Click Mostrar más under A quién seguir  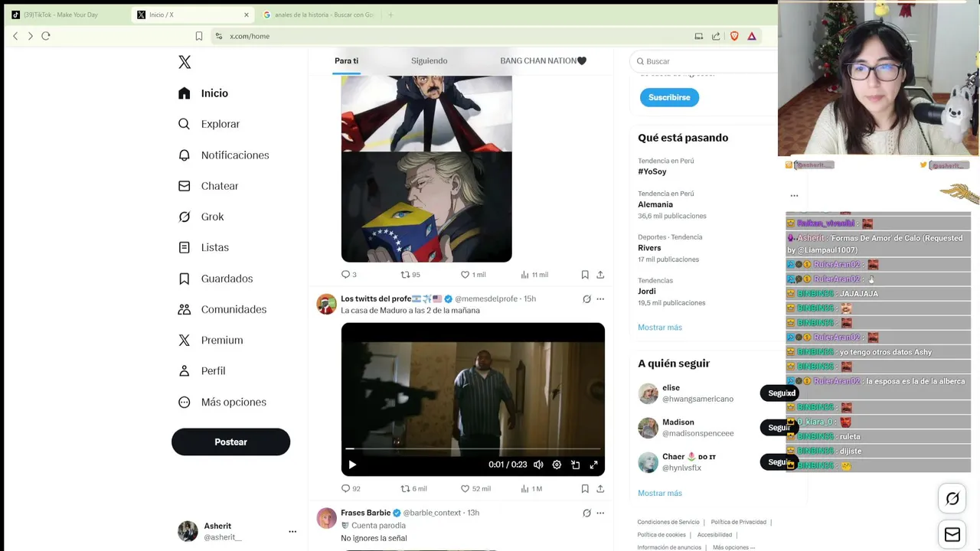[x=660, y=493]
